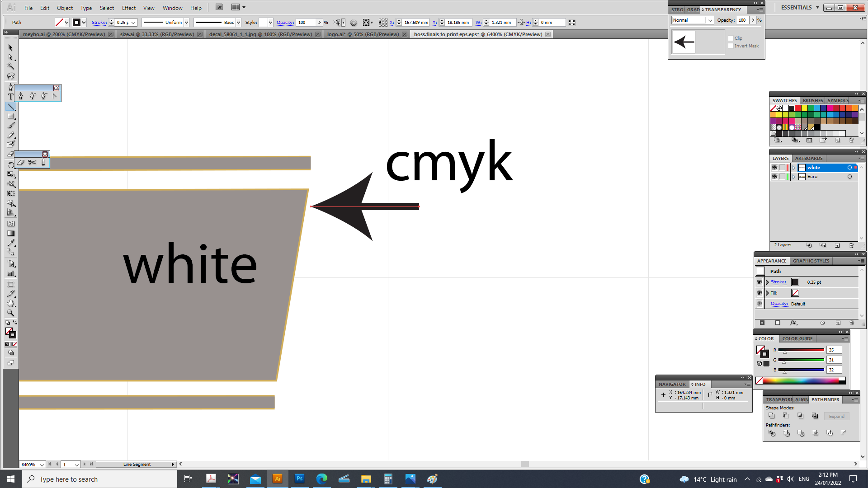Enable the Invert Mask checkbox
This screenshot has height=488, width=868.
pyautogui.click(x=731, y=46)
